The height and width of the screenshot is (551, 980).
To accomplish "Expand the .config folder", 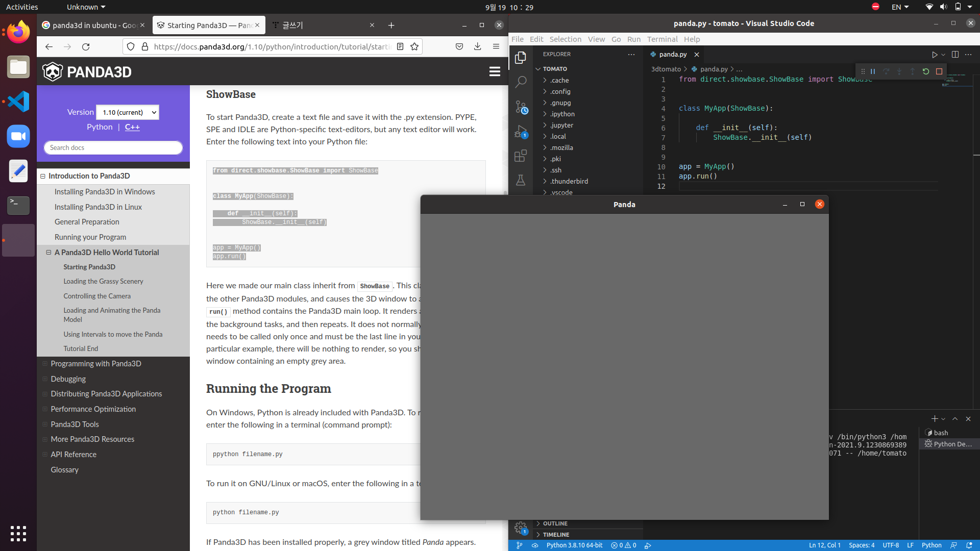I will (560, 92).
